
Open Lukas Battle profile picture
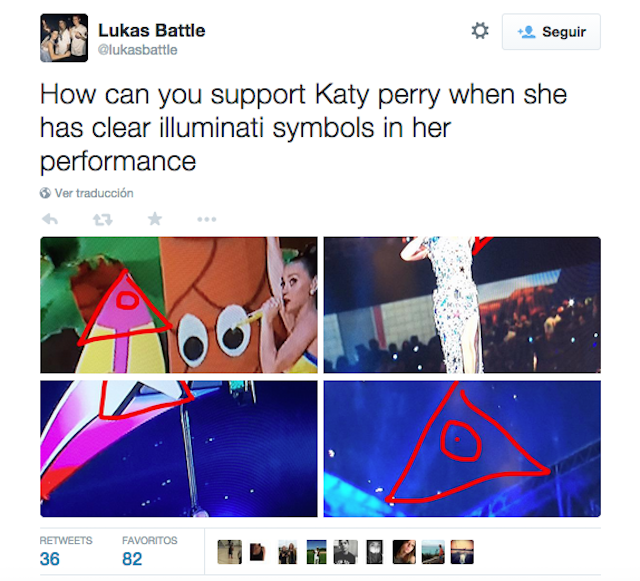pyautogui.click(x=64, y=38)
